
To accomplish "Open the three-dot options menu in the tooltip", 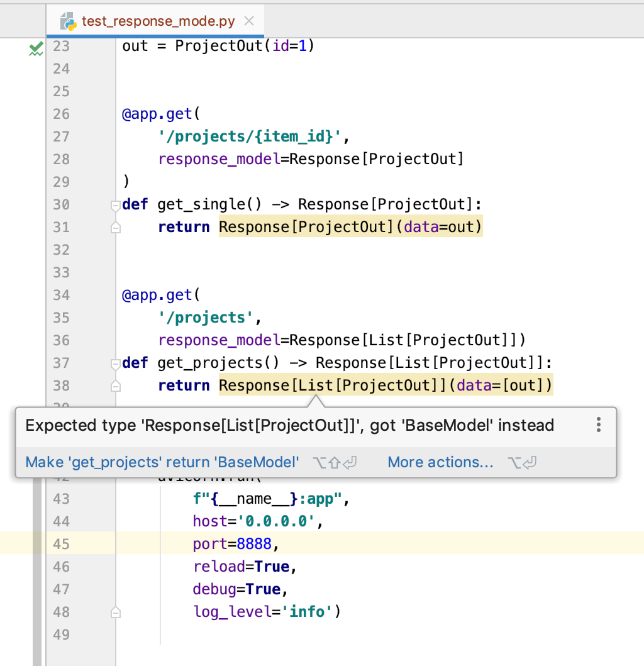I will [599, 425].
